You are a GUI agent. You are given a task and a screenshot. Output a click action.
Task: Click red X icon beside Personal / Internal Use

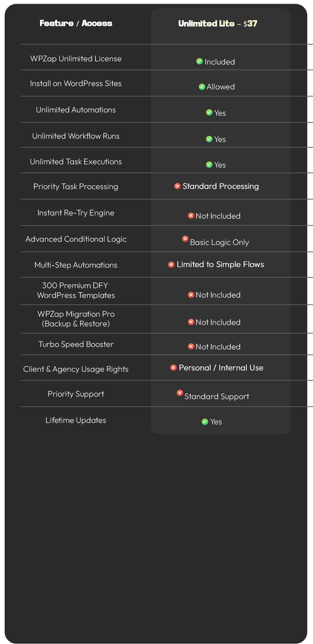pos(174,368)
